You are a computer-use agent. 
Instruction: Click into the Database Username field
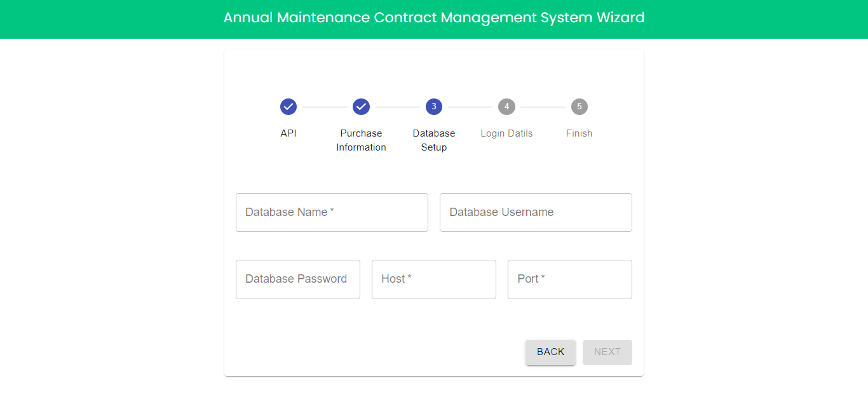tap(536, 212)
